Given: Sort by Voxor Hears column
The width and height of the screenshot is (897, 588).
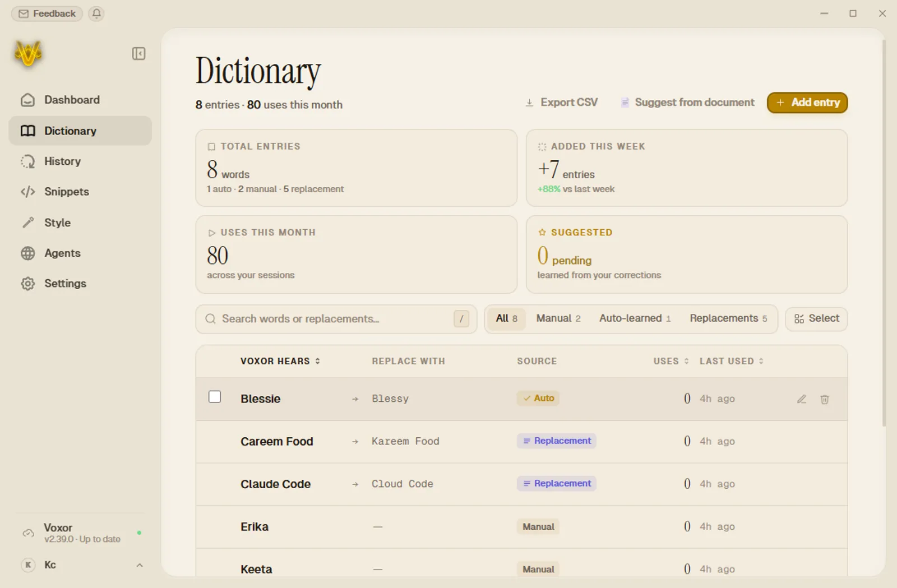Looking at the screenshot, I should pos(280,361).
